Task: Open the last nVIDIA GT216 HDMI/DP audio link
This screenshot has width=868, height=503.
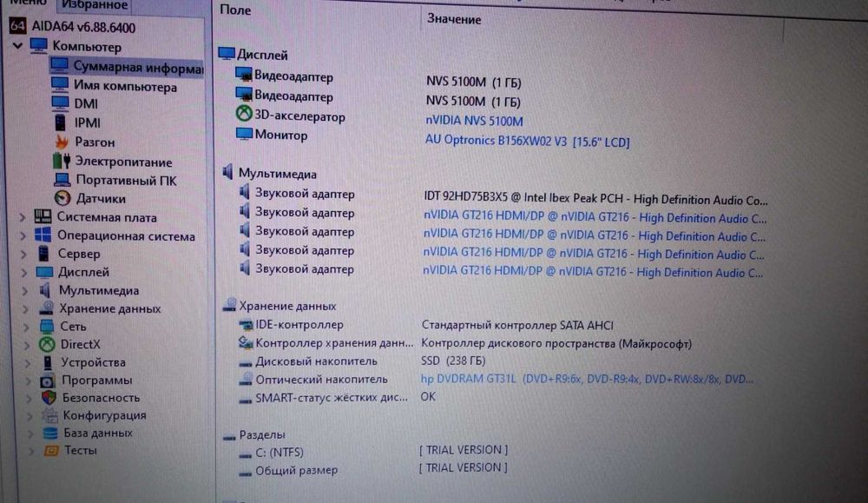Action: pyautogui.click(x=593, y=272)
